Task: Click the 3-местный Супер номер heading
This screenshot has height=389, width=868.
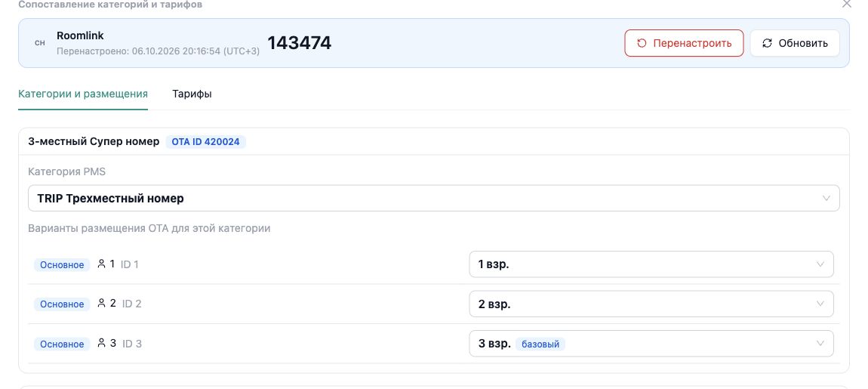Action: point(94,141)
